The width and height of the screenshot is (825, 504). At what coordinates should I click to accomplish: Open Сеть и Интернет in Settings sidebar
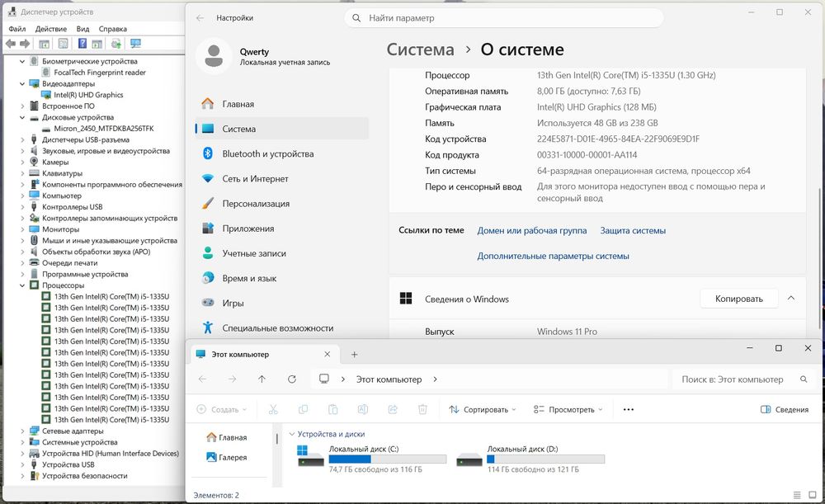(282, 179)
